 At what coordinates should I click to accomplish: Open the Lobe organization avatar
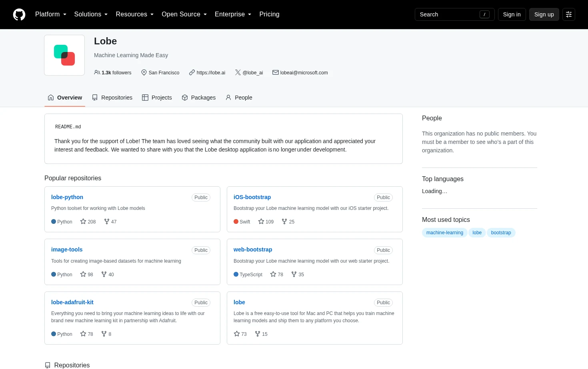pos(64,55)
